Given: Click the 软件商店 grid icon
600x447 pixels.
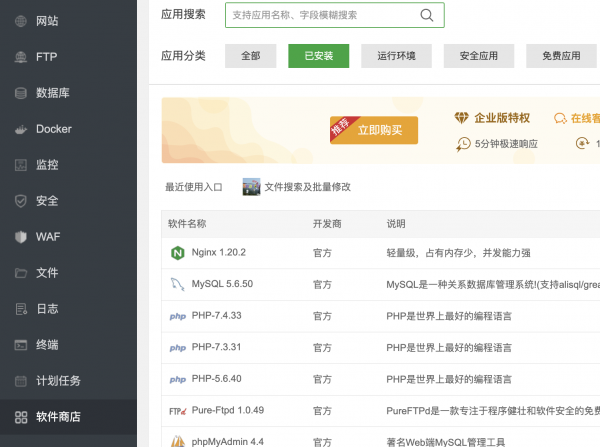Looking at the screenshot, I should click(x=21, y=417).
